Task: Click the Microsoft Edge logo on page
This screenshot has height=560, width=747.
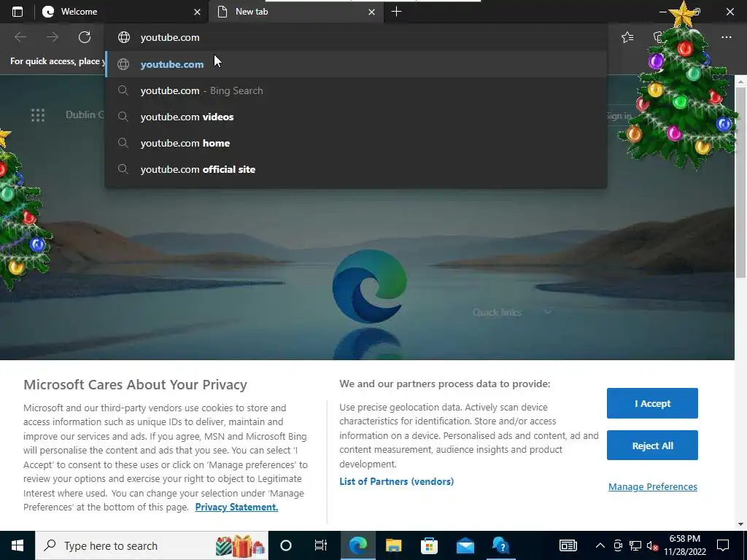Action: [369, 286]
